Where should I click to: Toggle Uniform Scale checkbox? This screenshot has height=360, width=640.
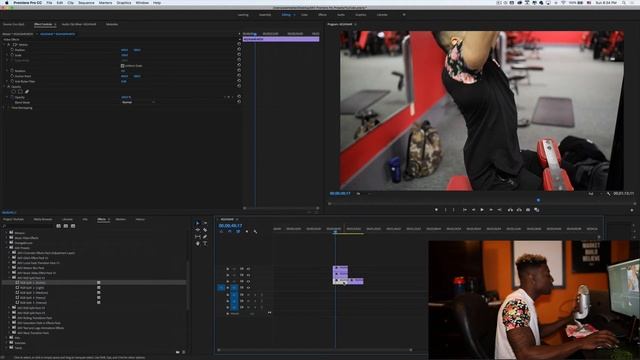click(x=122, y=66)
